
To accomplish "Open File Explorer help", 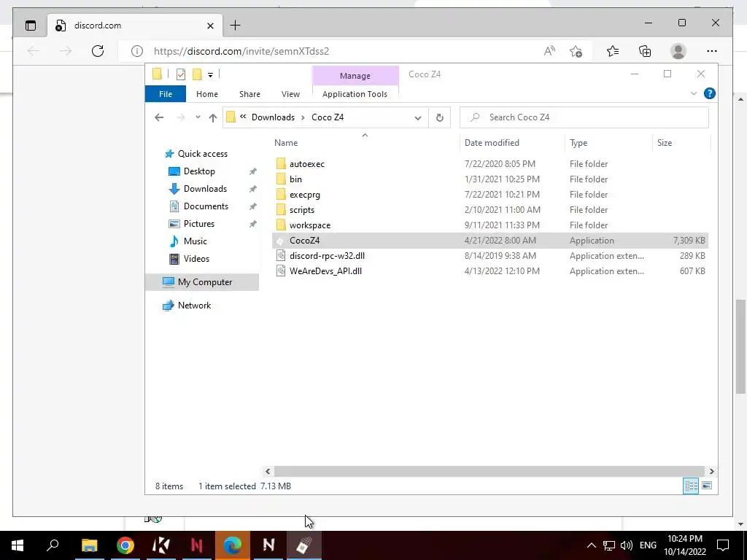I will pyautogui.click(x=709, y=93).
